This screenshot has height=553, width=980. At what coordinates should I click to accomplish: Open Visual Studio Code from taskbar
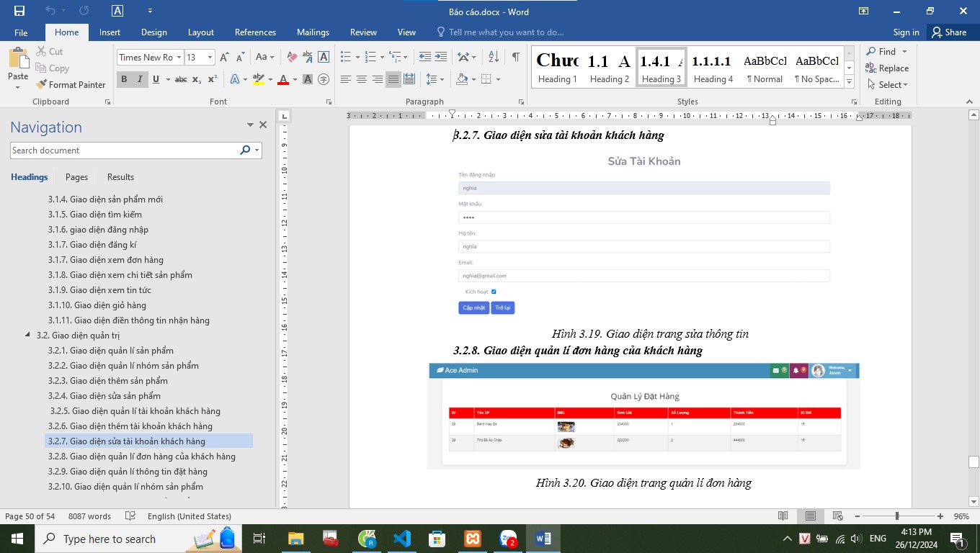coord(401,539)
